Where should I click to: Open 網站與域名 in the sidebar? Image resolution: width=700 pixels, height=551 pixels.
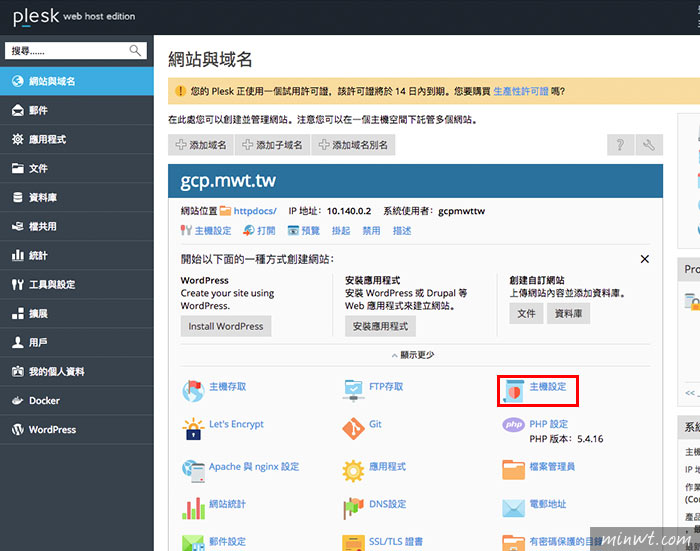click(77, 81)
